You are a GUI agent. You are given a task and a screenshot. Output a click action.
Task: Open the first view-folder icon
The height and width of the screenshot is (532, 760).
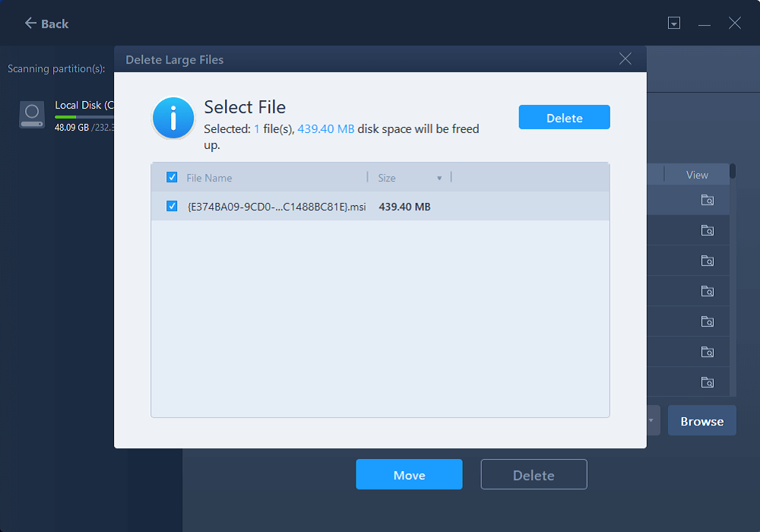[x=707, y=200]
